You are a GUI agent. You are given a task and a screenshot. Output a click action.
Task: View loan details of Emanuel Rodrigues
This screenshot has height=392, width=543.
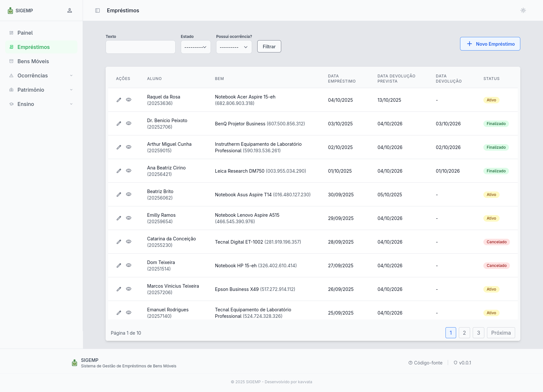point(129,313)
